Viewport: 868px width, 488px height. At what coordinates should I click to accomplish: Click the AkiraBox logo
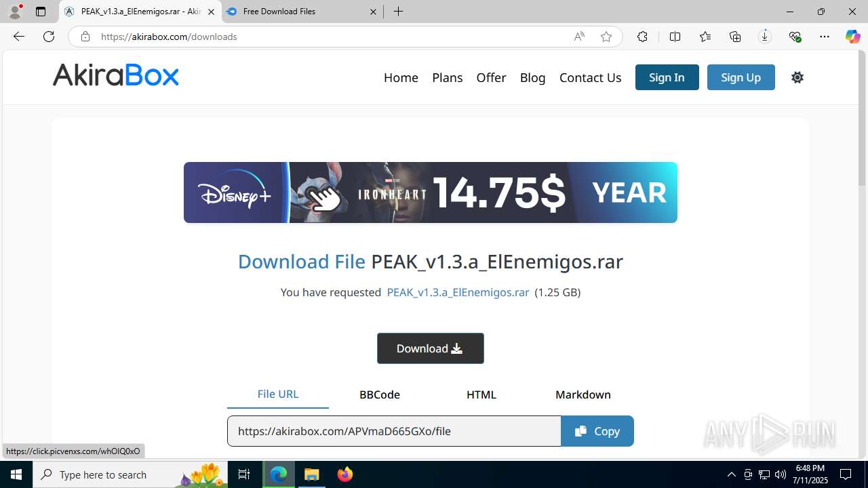(116, 75)
